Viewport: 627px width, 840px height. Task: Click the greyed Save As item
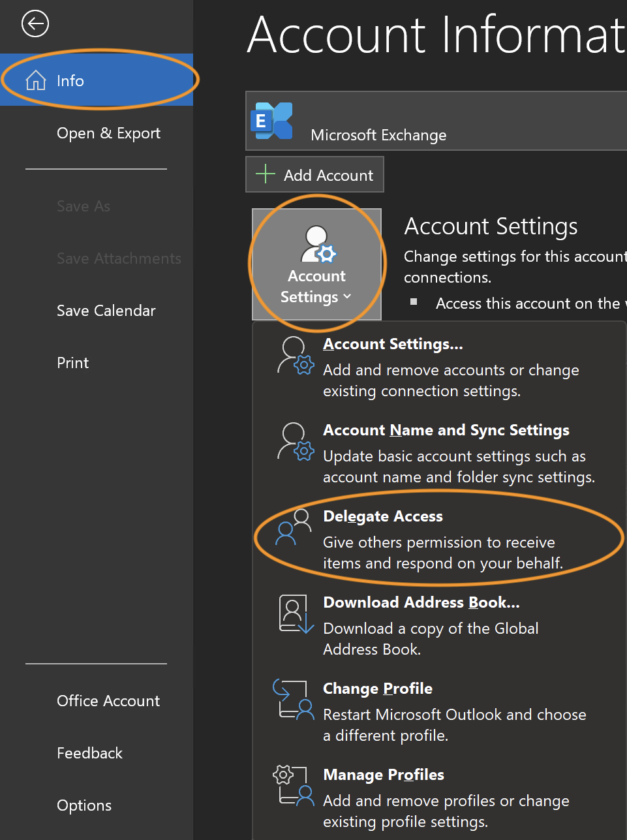(x=84, y=206)
